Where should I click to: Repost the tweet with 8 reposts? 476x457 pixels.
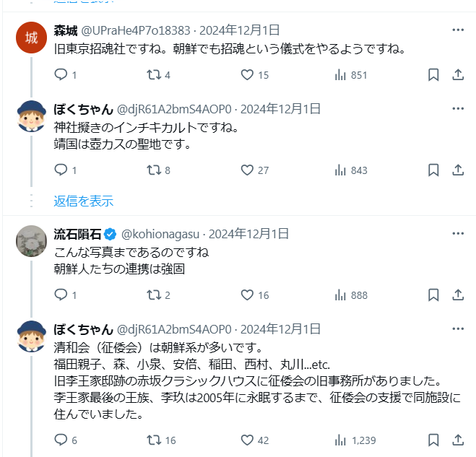tap(153, 170)
